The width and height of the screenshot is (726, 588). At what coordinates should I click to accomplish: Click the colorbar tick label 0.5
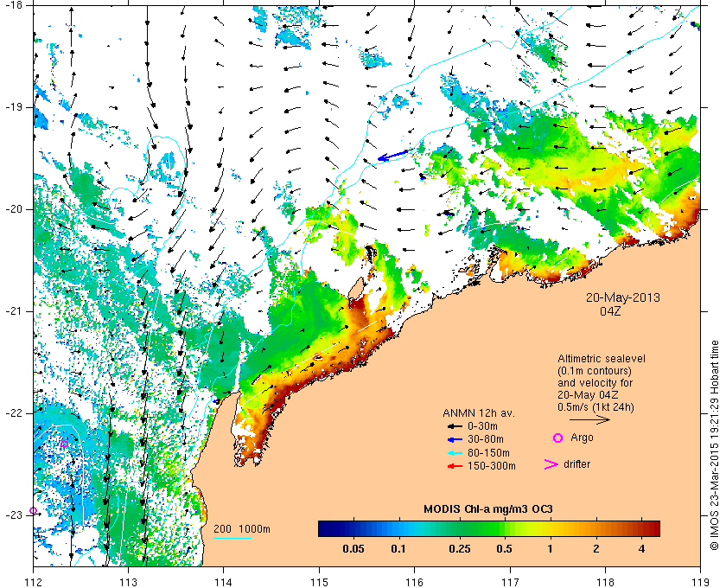(504, 549)
